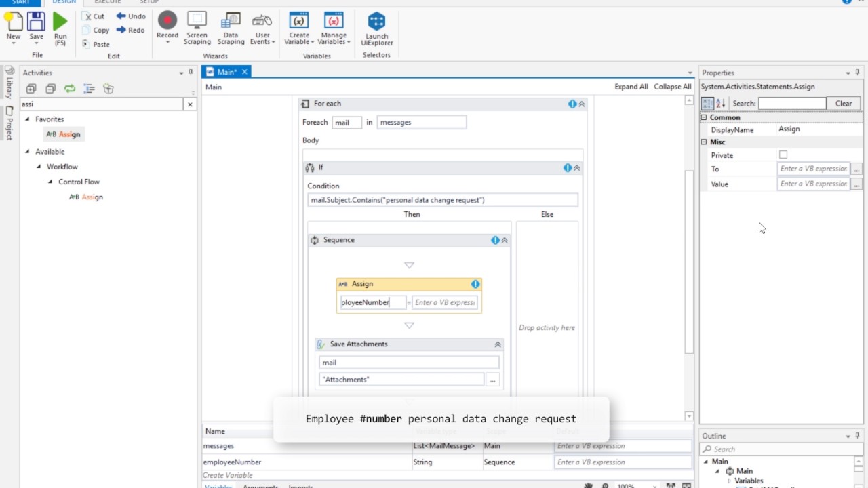The image size is (868, 488).
Task: Toggle the activities list view icon
Action: [x=89, y=89]
